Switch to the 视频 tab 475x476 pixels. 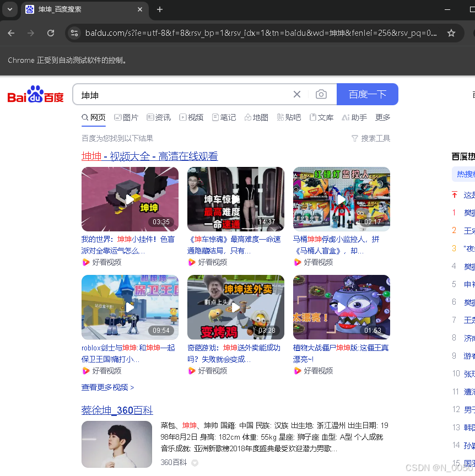[191, 117]
